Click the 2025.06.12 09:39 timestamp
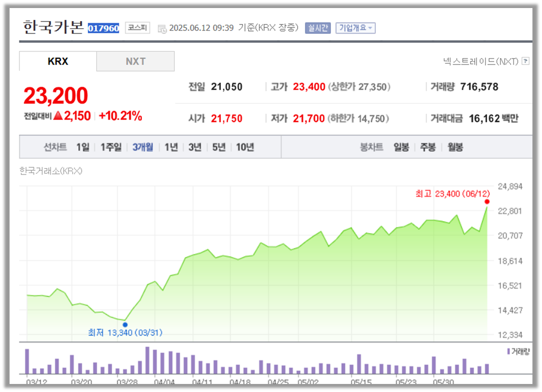 (x=201, y=28)
